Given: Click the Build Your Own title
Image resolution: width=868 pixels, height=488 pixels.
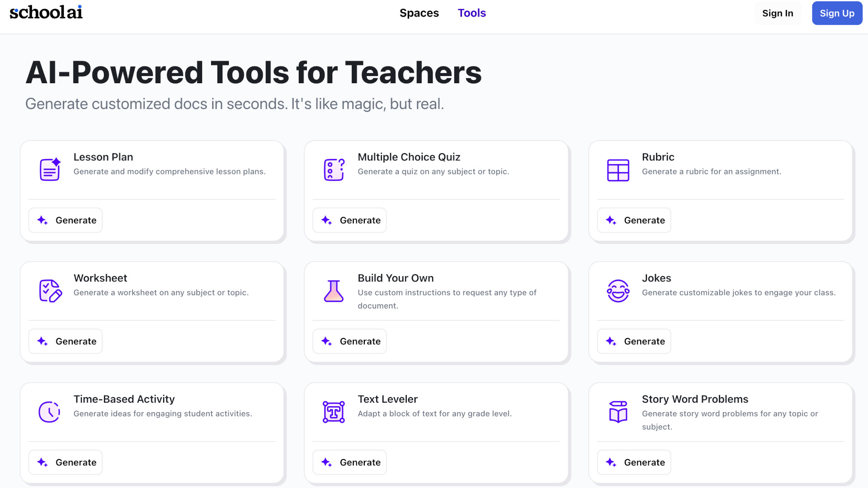Looking at the screenshot, I should point(396,278).
